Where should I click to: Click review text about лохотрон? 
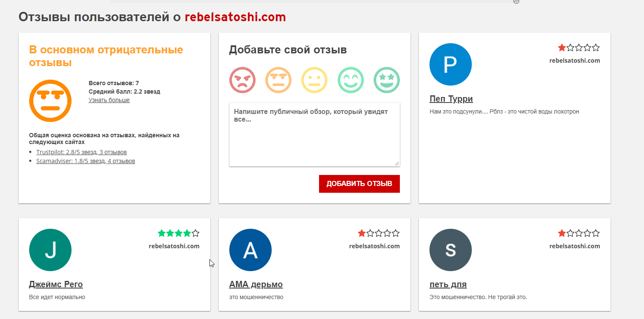point(504,111)
